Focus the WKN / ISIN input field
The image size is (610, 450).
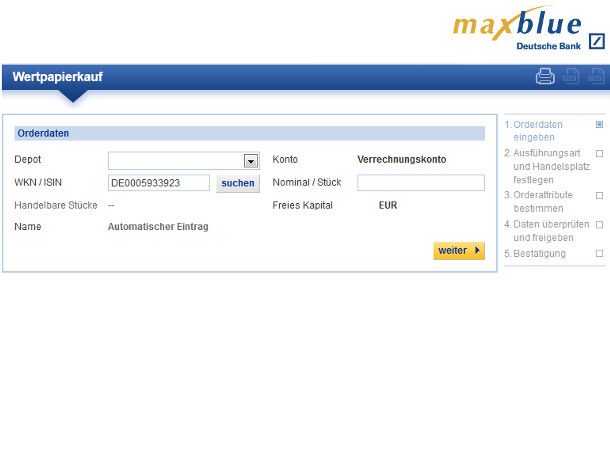158,183
